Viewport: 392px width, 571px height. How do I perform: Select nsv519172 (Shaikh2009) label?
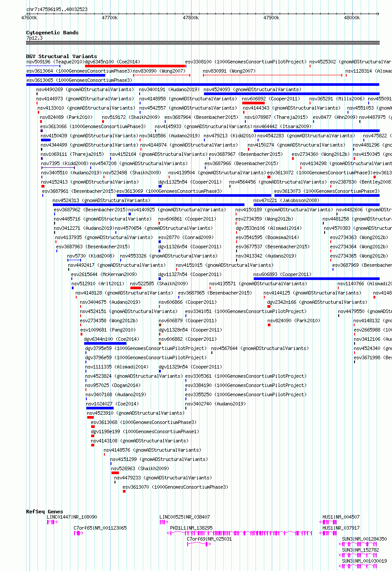click(x=131, y=117)
